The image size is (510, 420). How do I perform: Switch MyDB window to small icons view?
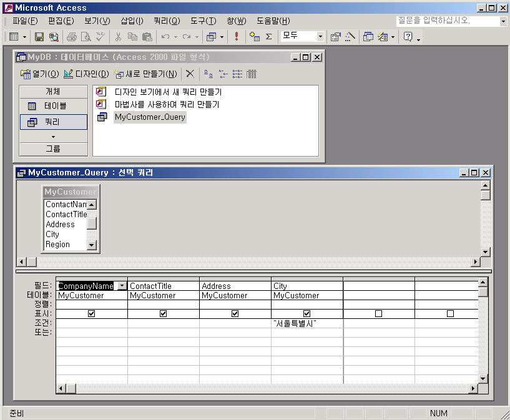tap(223, 74)
